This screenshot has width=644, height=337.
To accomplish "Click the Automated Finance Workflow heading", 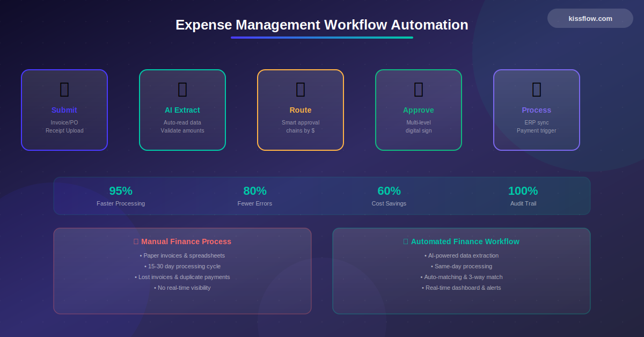I will click(465, 241).
